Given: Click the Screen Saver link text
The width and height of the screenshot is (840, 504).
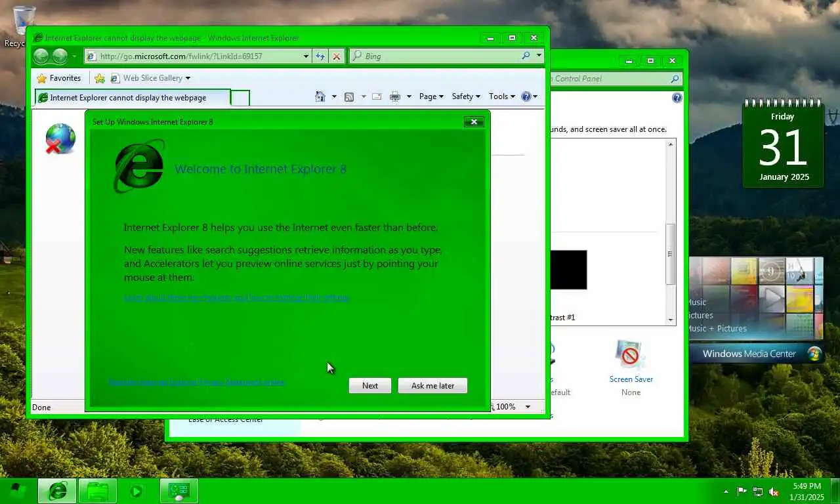Looking at the screenshot, I should (x=631, y=379).
